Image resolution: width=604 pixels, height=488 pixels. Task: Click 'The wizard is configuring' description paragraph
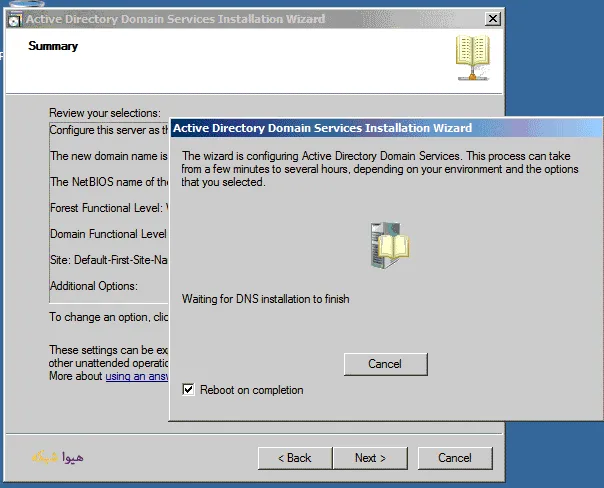tap(380, 169)
